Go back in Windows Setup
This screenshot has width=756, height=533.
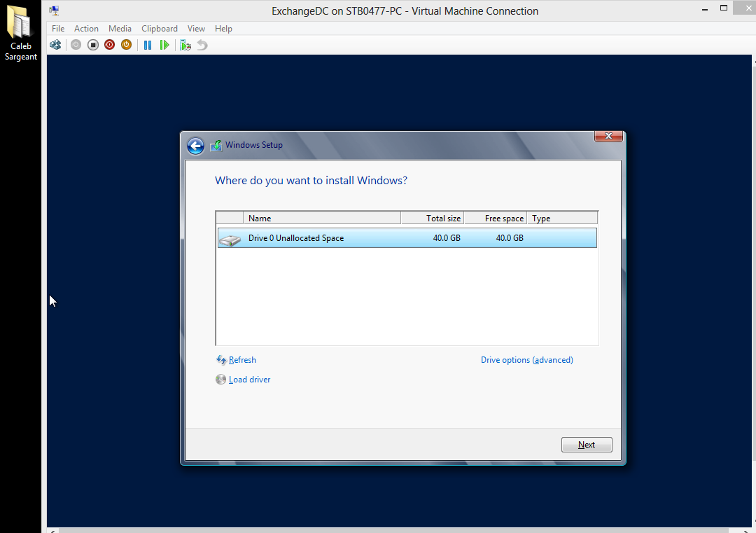(196, 146)
